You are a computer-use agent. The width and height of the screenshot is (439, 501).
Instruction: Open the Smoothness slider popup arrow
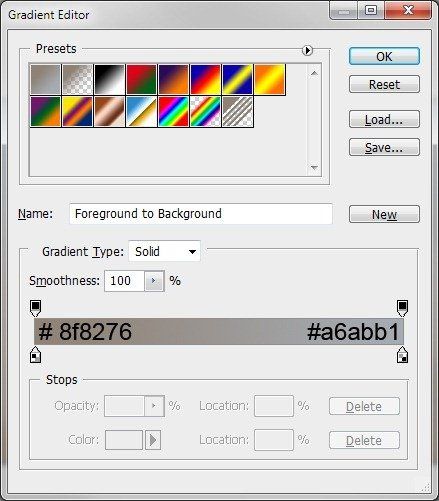point(154,281)
